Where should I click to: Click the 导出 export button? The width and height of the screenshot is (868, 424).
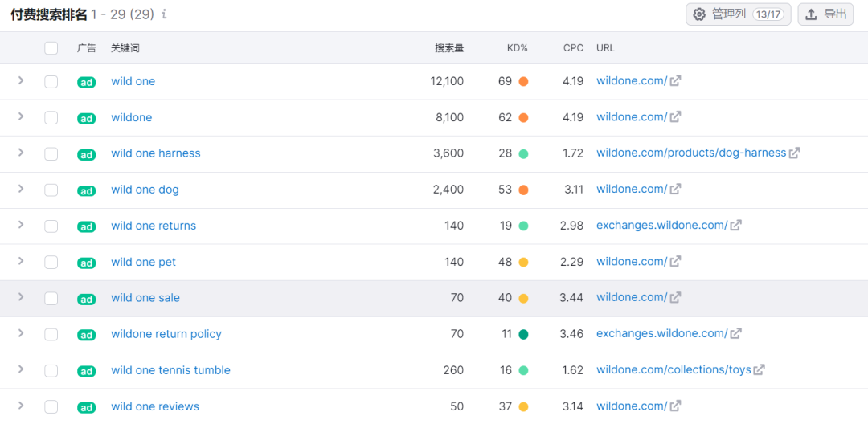pos(825,14)
